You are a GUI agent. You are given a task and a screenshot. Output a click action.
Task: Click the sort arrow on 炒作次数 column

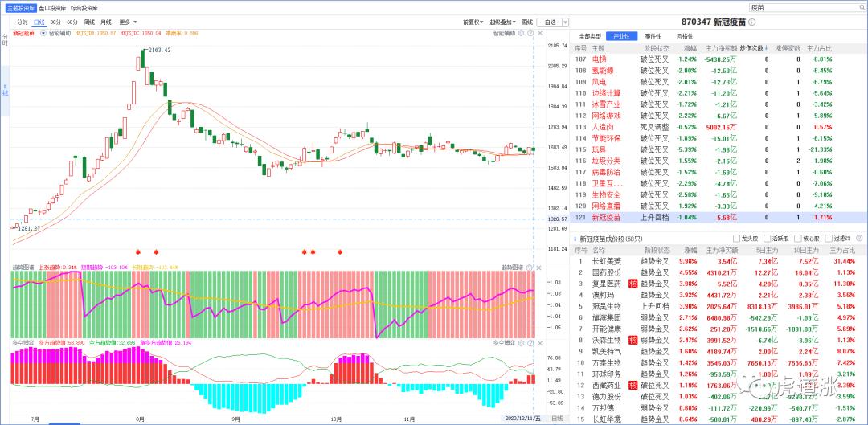(765, 47)
